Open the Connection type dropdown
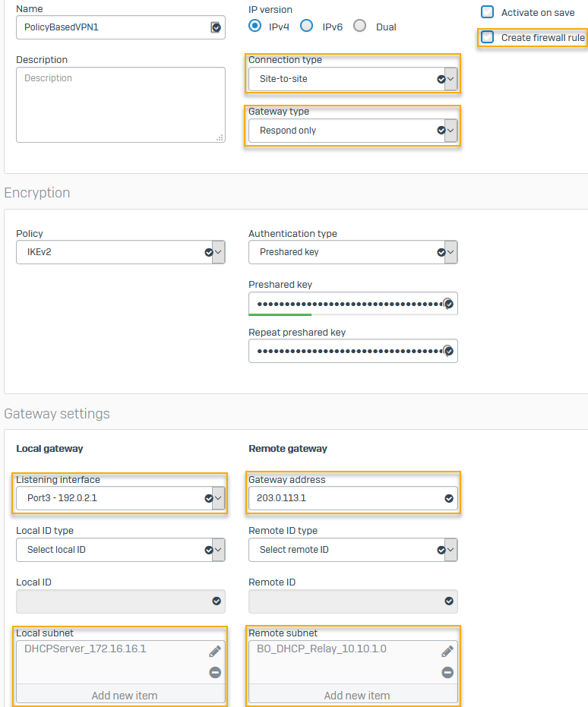The image size is (588, 707). click(352, 79)
